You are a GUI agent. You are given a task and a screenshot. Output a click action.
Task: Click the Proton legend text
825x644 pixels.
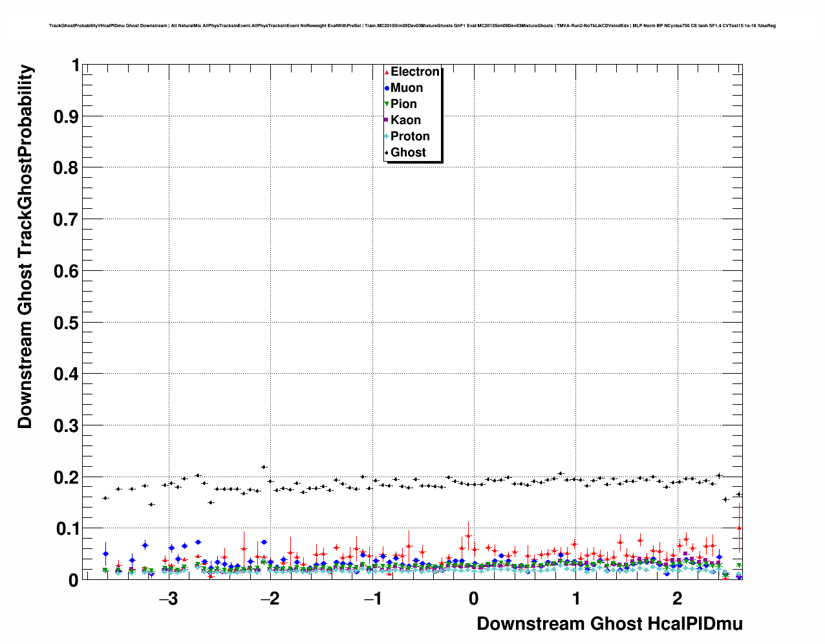(x=410, y=136)
